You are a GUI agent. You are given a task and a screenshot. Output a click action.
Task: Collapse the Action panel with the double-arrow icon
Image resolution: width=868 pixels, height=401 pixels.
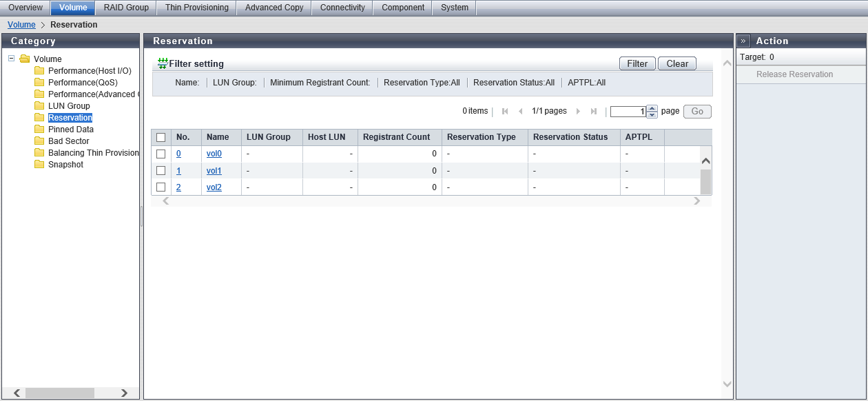pyautogui.click(x=743, y=41)
